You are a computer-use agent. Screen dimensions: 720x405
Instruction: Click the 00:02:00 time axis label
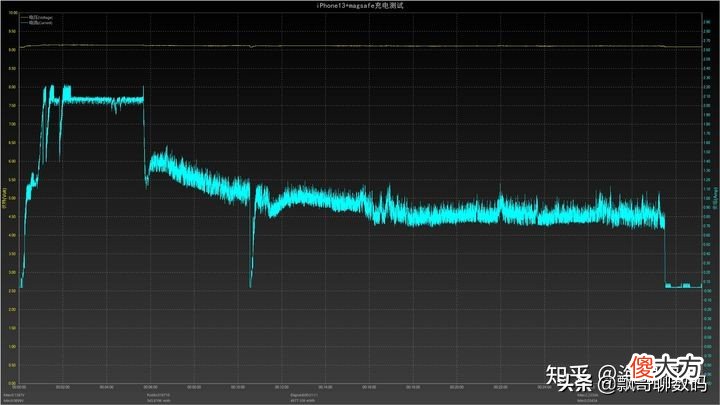point(62,388)
